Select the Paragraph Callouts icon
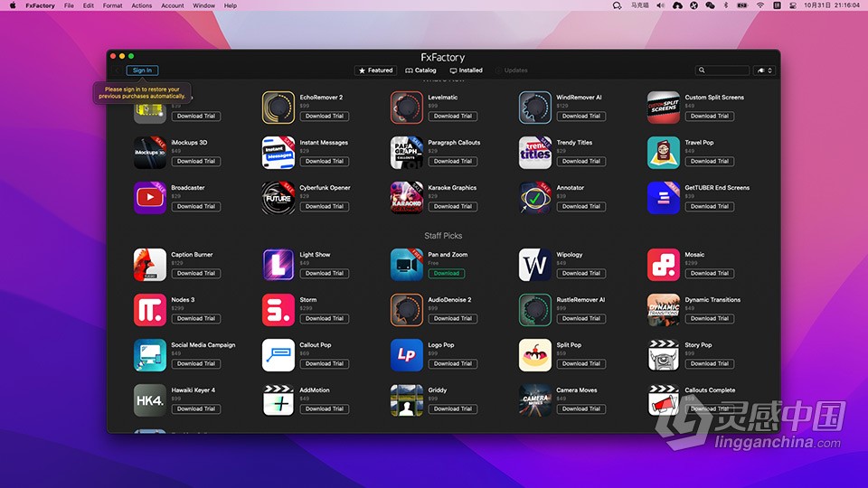Viewport: 868px width, 488px height. (x=406, y=153)
